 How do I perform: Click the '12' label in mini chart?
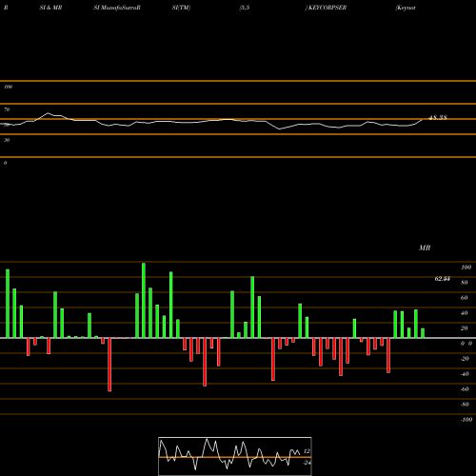[x=307, y=451]
